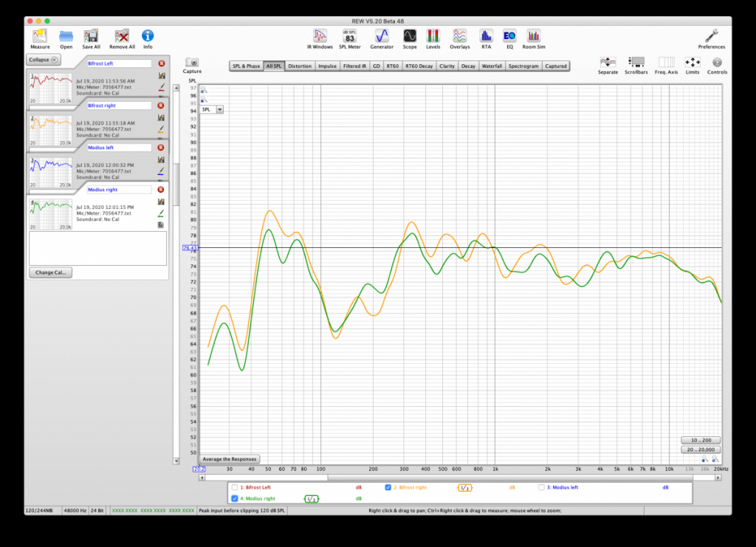
Task: Click the Measure toolbar icon
Action: pyautogui.click(x=40, y=37)
